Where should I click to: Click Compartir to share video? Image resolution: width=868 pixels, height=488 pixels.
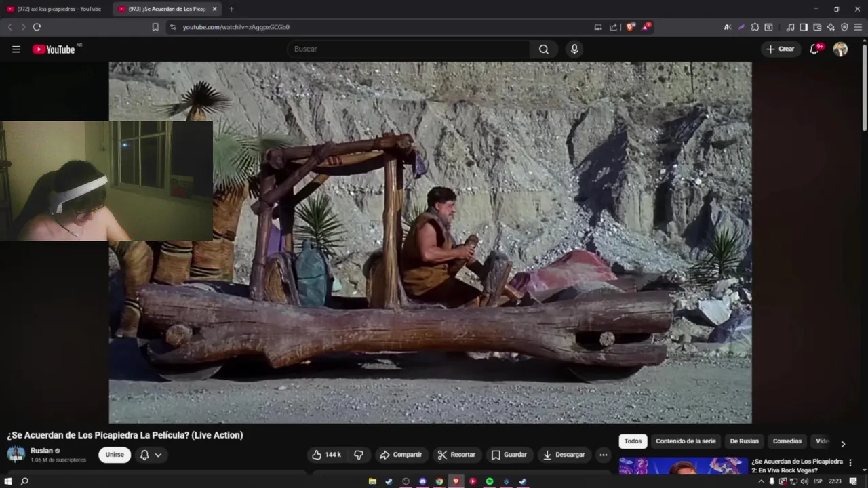coord(401,455)
